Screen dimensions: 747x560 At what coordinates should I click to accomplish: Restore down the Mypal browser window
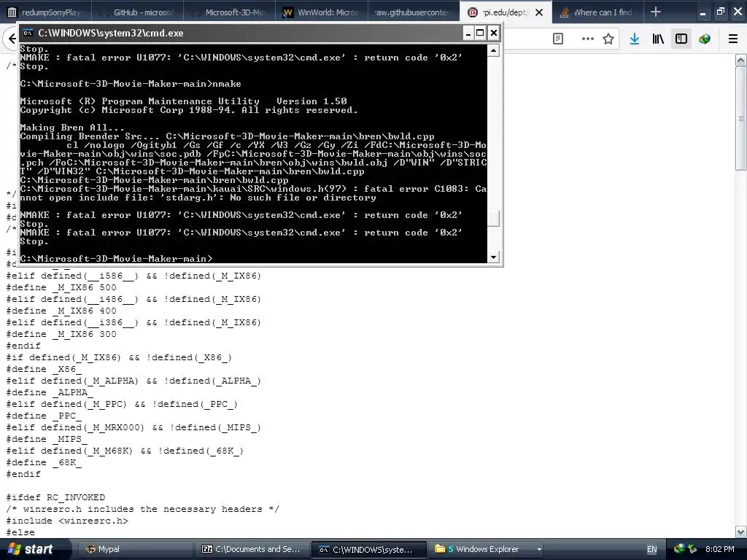tap(720, 12)
